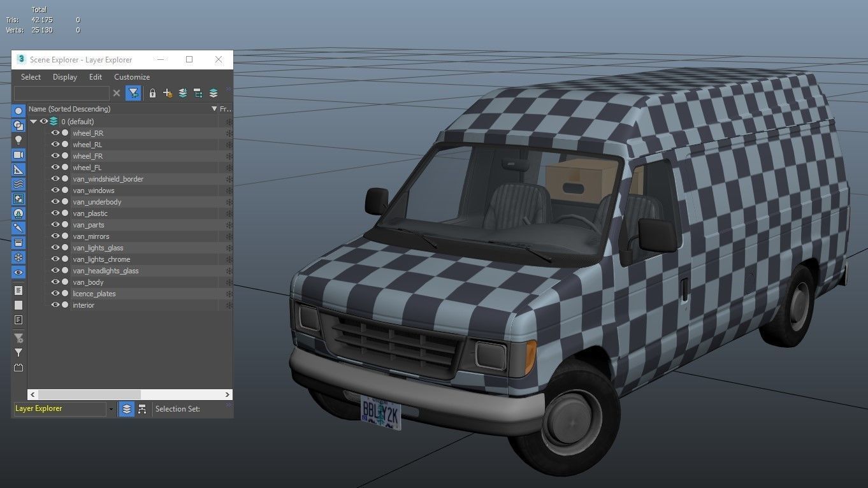868x488 pixels.
Task: Switch to Sort by Hierarchy mode icon
Action: 142,409
